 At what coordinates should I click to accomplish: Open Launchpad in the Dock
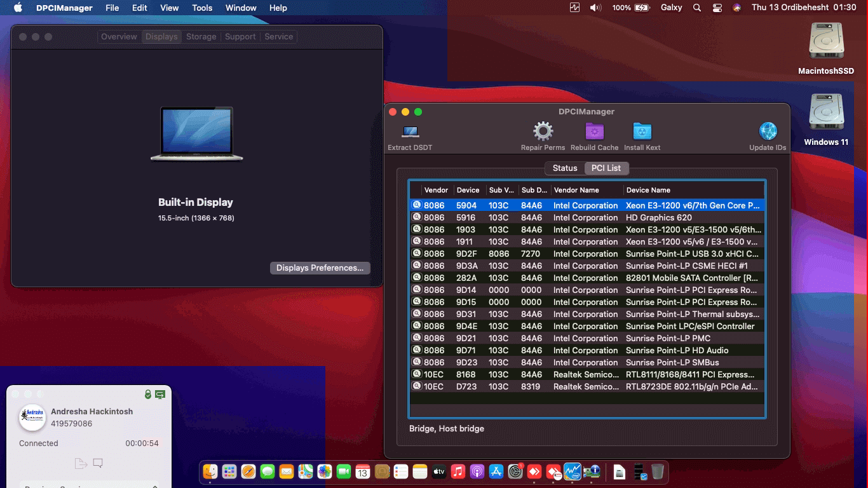coord(229,471)
